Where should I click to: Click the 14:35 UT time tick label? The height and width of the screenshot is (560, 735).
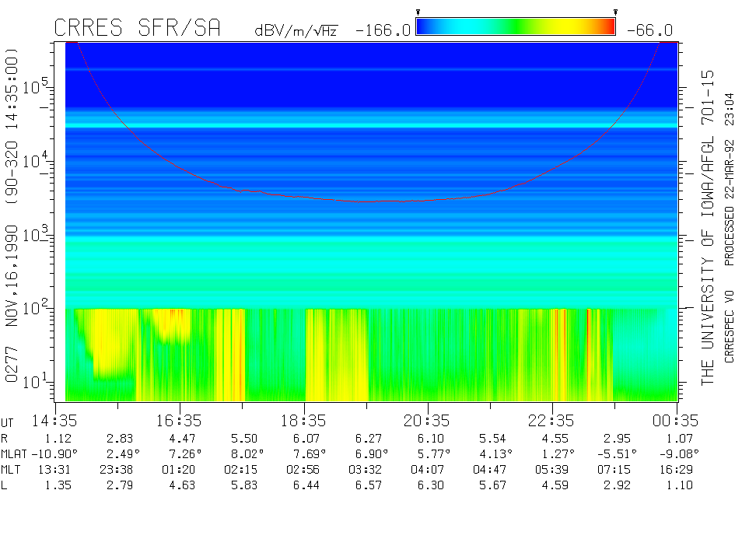(55, 421)
